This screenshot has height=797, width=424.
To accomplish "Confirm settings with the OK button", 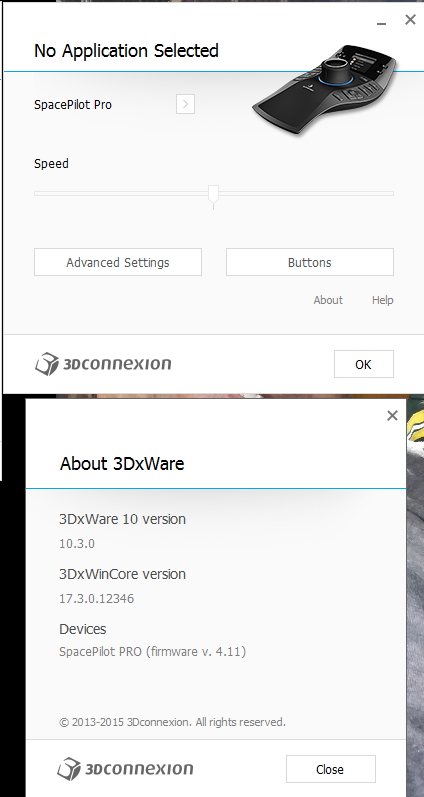I will pyautogui.click(x=364, y=364).
